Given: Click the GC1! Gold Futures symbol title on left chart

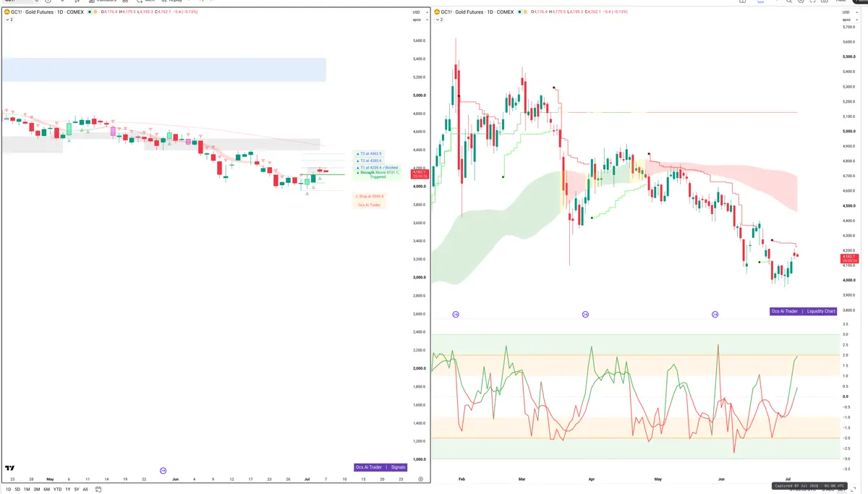Looking at the screenshot, I should coord(48,12).
